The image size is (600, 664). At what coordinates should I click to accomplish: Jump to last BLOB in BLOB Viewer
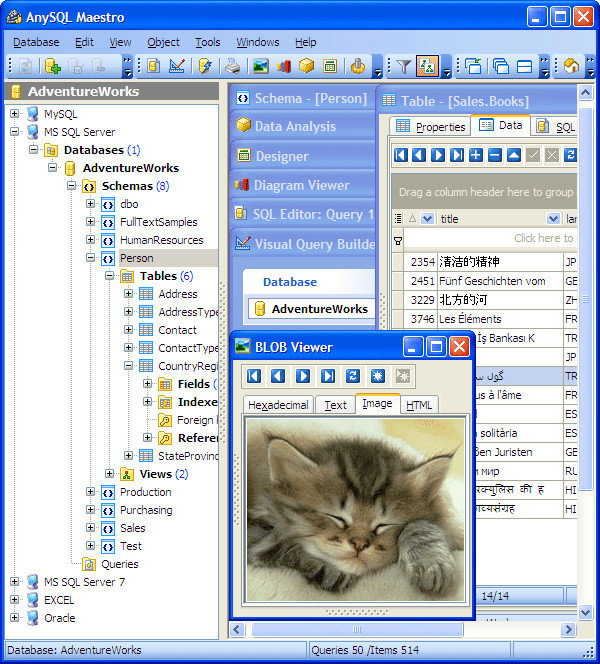coord(328,376)
